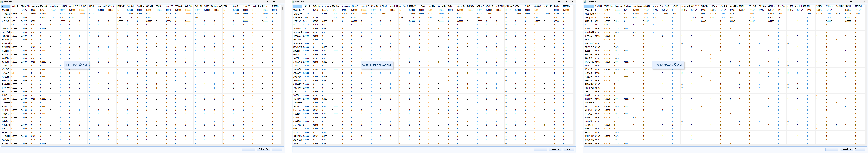Minimize the right 可视化呈现 window
Screen dimensions: 868x153
(851, 2)
